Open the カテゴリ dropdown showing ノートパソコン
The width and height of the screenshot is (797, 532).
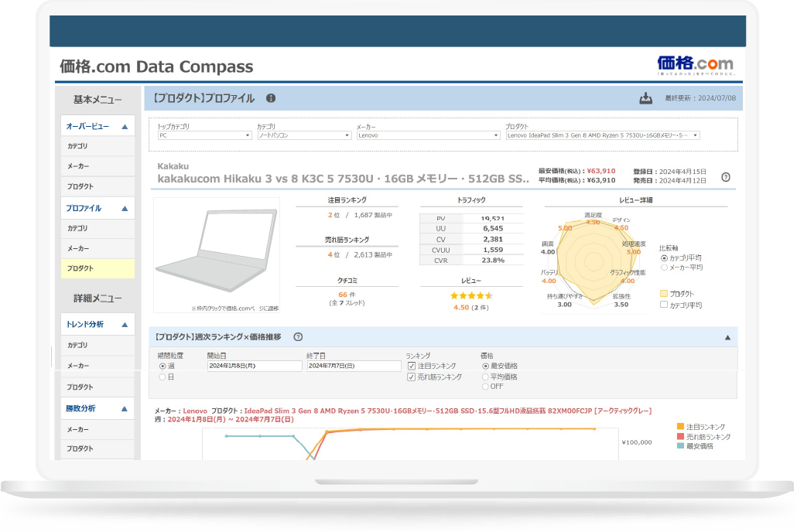pyautogui.click(x=304, y=135)
